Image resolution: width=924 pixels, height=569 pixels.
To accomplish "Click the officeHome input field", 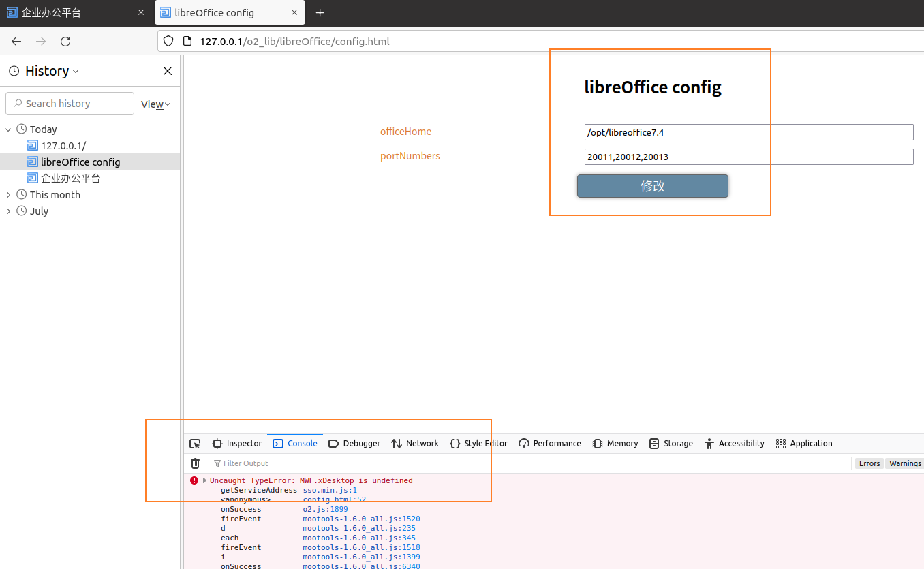I will [749, 132].
